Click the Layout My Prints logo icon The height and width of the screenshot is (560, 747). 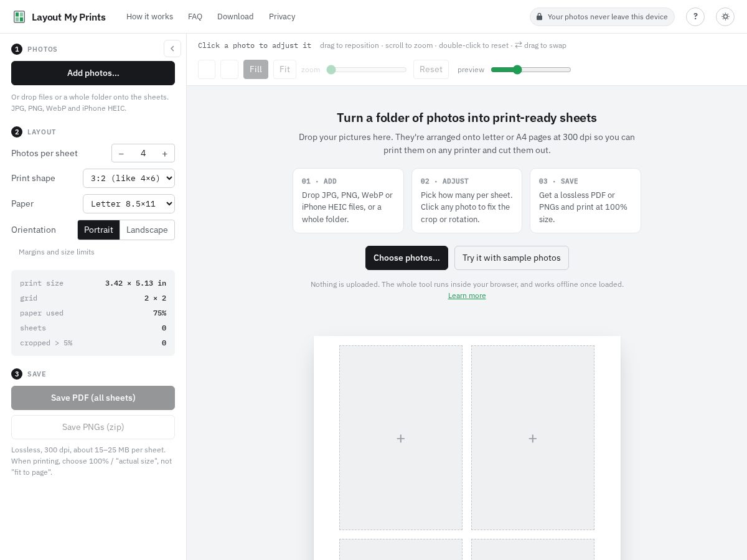[x=19, y=17]
